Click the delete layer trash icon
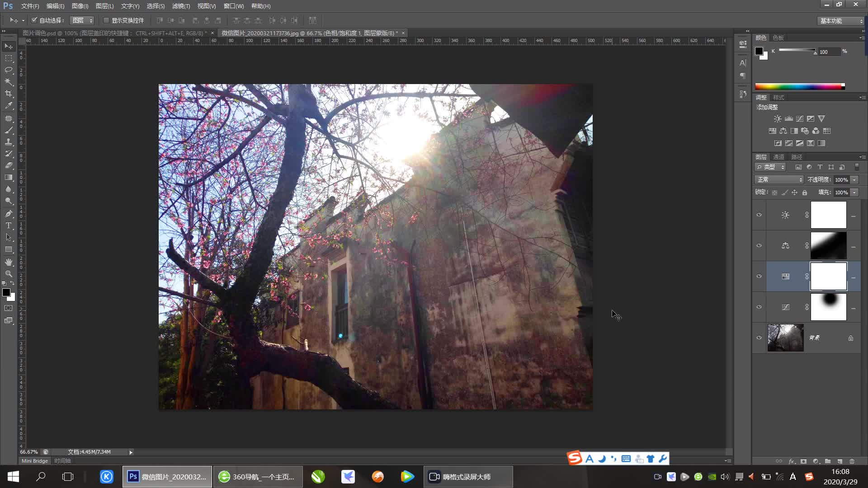868x488 pixels. [x=852, y=461]
